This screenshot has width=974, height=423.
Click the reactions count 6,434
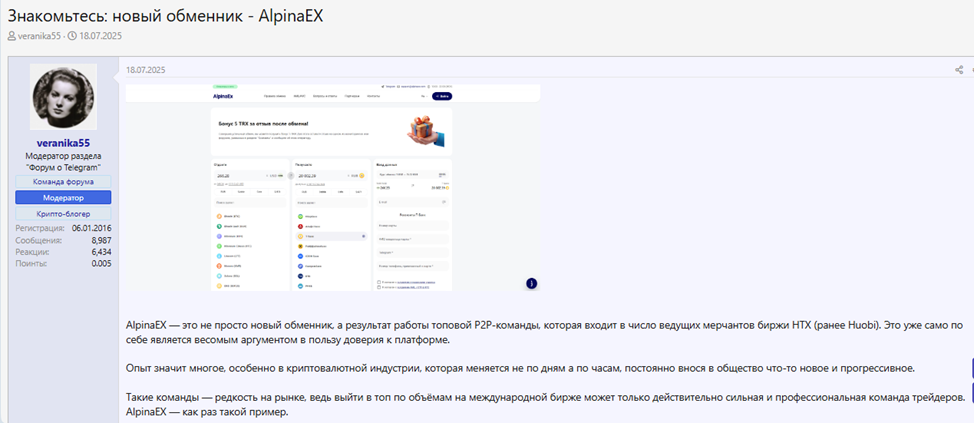95,252
